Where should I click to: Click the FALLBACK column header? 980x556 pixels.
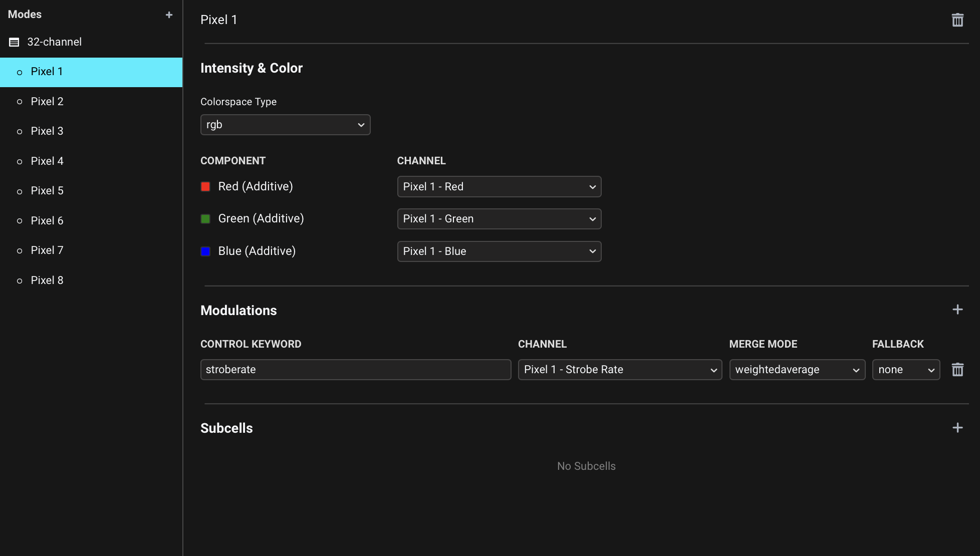[x=898, y=344]
